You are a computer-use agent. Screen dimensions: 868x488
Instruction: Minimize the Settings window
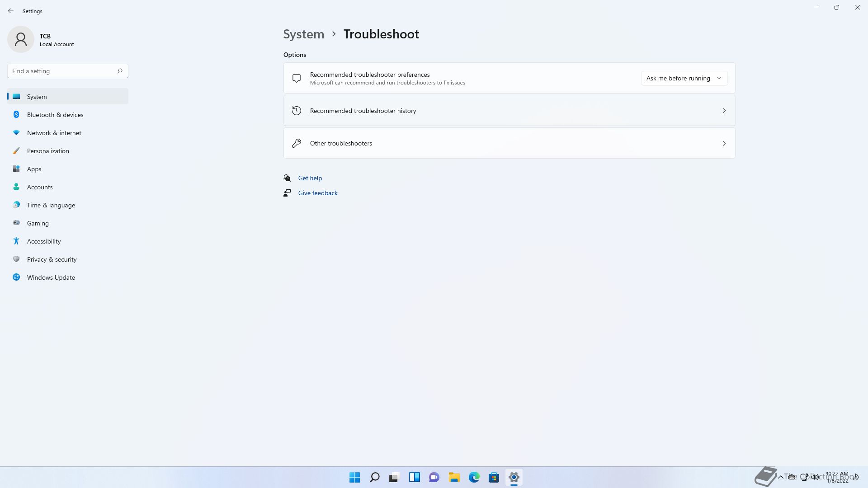tap(816, 7)
